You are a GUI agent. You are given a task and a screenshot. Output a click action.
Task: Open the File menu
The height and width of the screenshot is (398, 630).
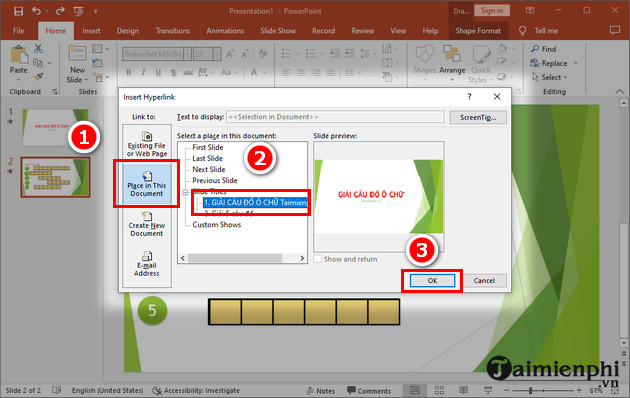[18, 31]
